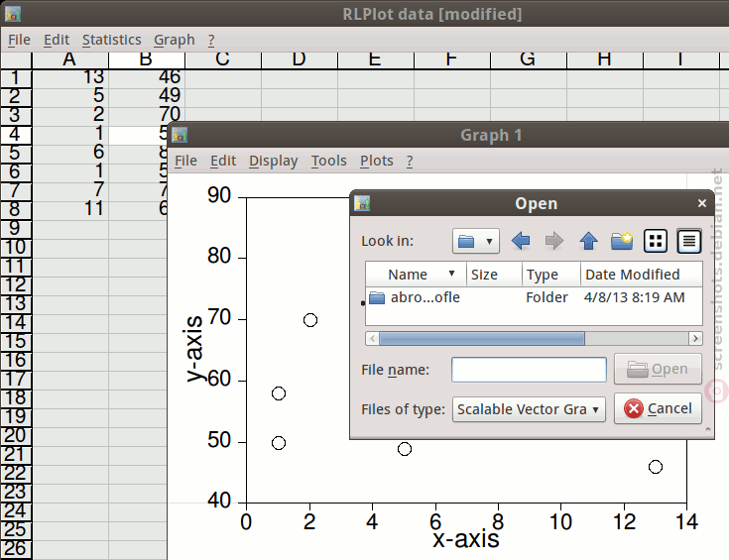
Task: Go back in the Open dialog
Action: click(521, 241)
